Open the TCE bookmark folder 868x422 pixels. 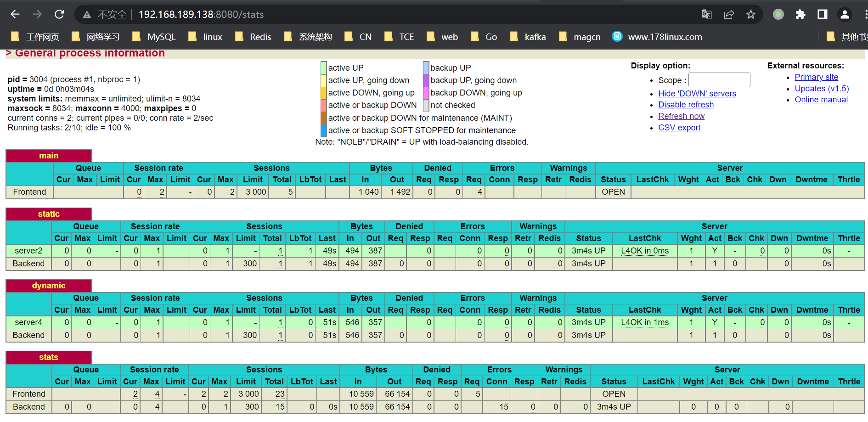(399, 37)
